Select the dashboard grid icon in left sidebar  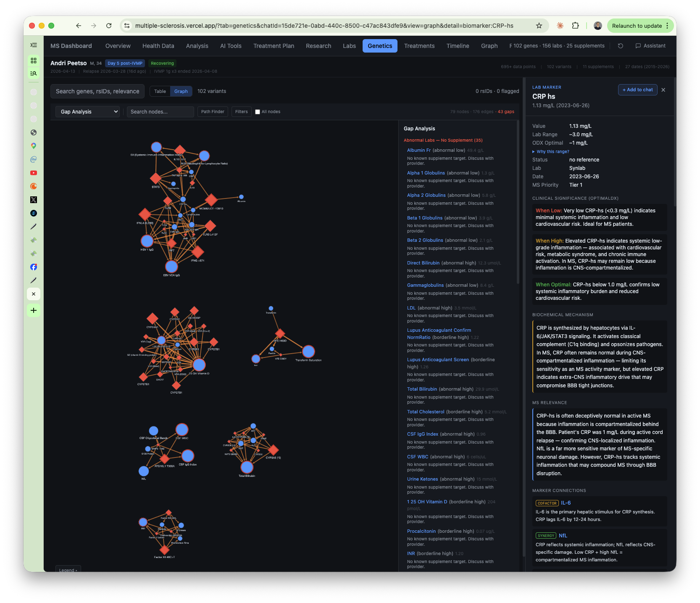point(34,60)
